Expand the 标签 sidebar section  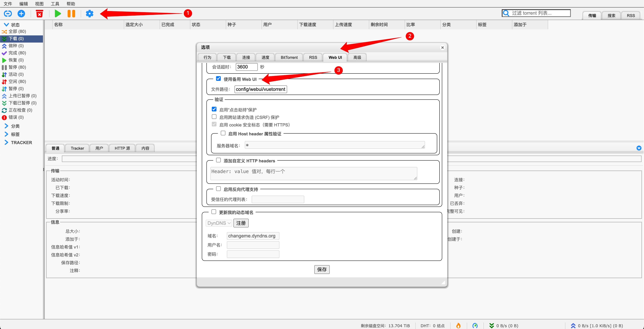click(x=6, y=134)
